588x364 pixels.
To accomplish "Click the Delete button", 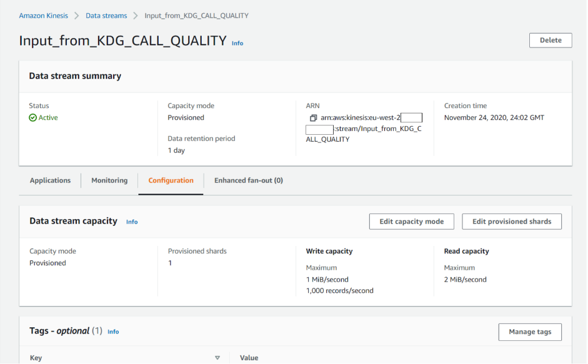I will tap(550, 40).
